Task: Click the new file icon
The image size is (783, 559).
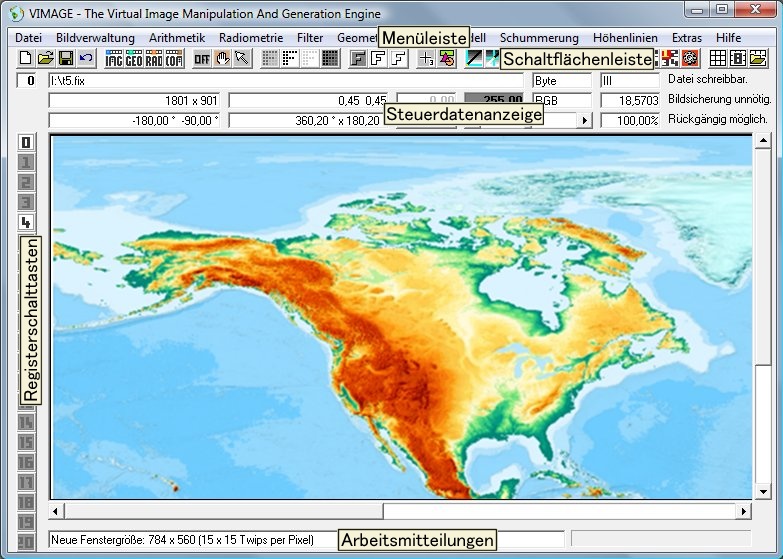Action: (27, 59)
